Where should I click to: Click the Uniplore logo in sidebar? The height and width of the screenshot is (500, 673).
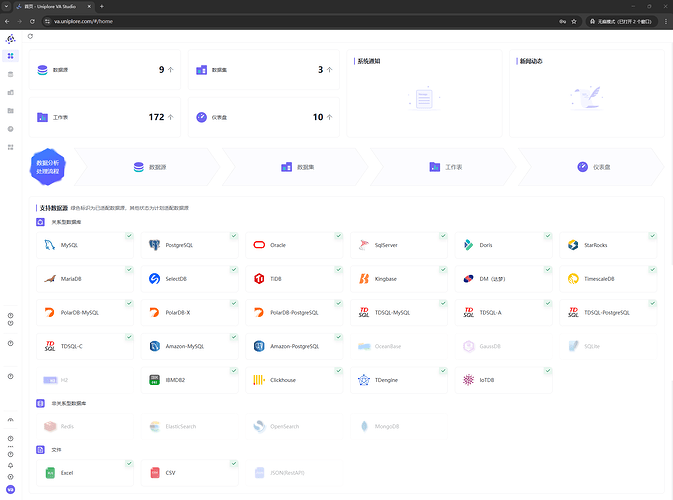pyautogui.click(x=10, y=39)
